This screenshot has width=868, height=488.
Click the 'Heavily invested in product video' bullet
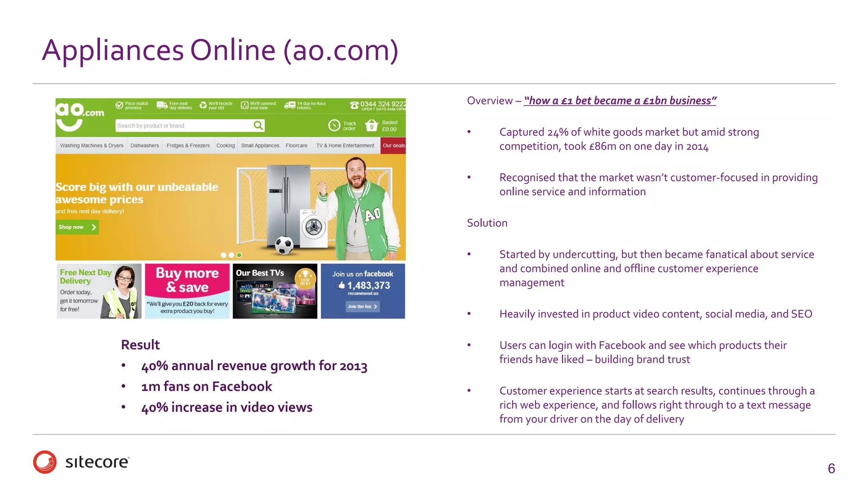click(656, 314)
